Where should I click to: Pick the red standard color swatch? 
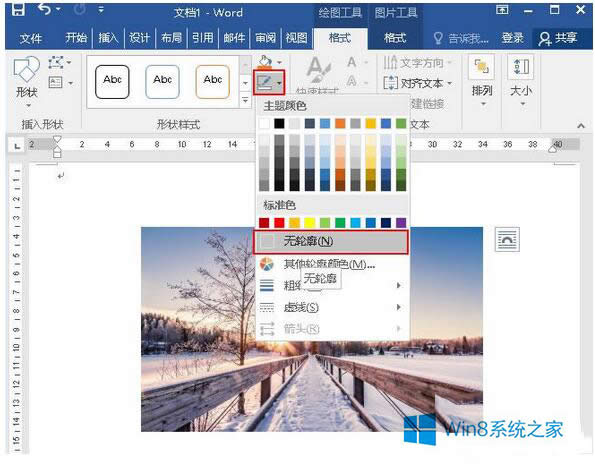[x=279, y=222]
